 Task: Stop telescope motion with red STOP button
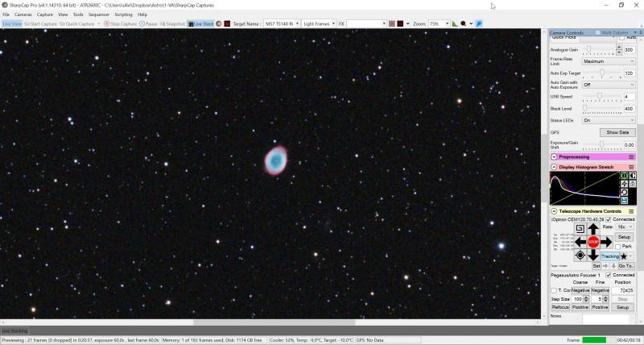coord(593,242)
